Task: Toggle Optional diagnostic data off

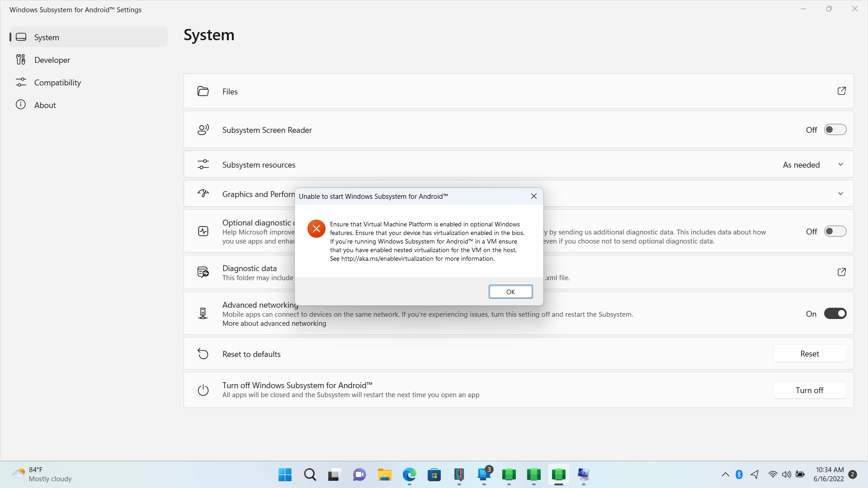Action: 834,231
